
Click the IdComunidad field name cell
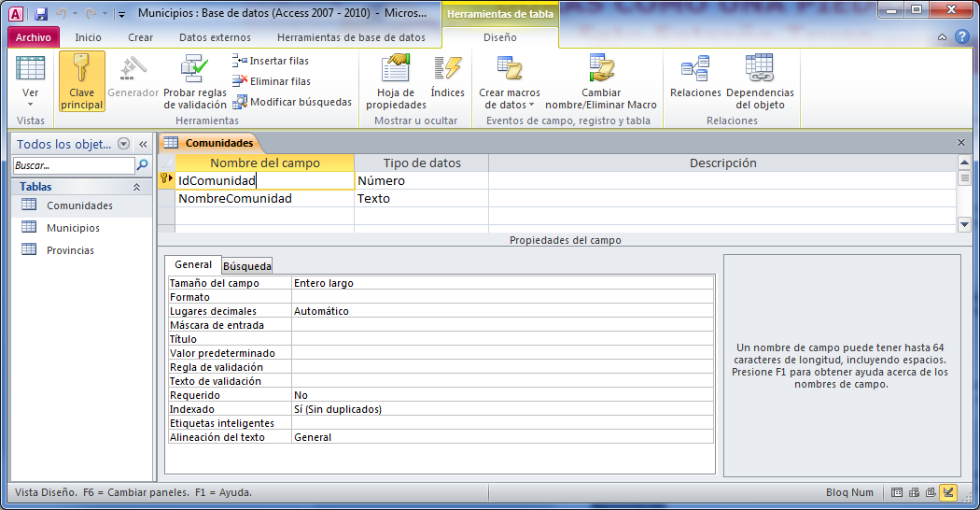264,181
